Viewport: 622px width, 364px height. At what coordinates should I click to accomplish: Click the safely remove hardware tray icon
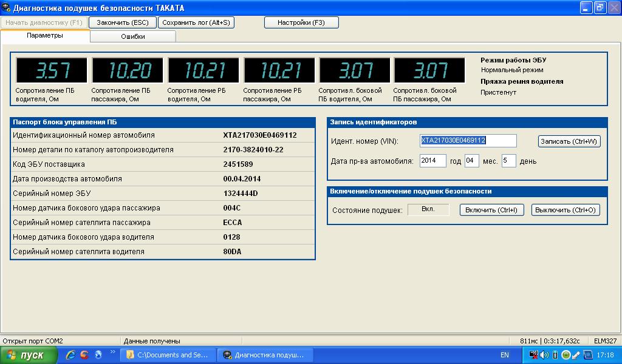coord(576,355)
